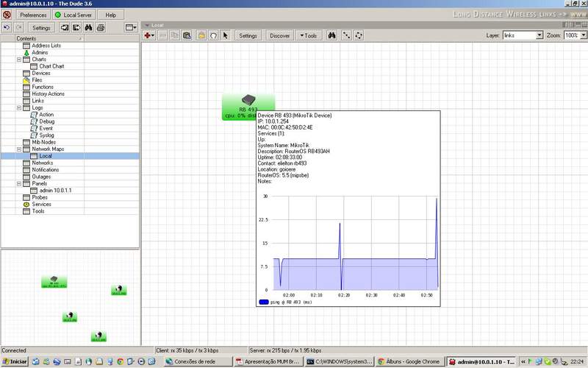Click the red plus add-item icon
588x368 pixels.
click(x=149, y=35)
